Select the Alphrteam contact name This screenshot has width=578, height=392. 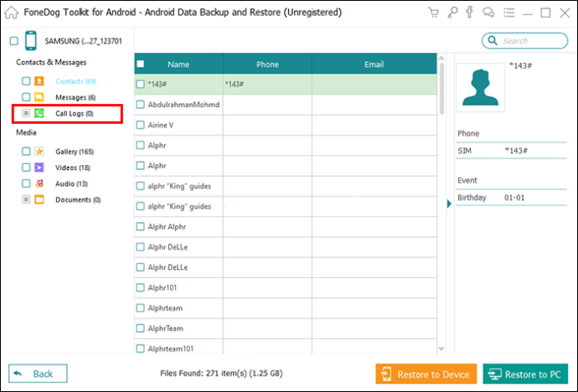coord(165,308)
